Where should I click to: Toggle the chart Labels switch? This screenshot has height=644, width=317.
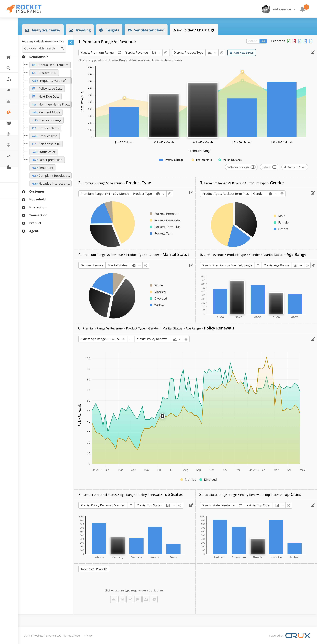click(275, 167)
